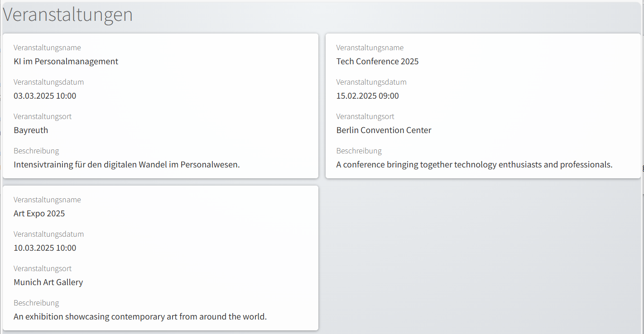The height and width of the screenshot is (334, 644).
Task: Click Beschreibung label in the Art Expo card
Action: pyautogui.click(x=36, y=303)
